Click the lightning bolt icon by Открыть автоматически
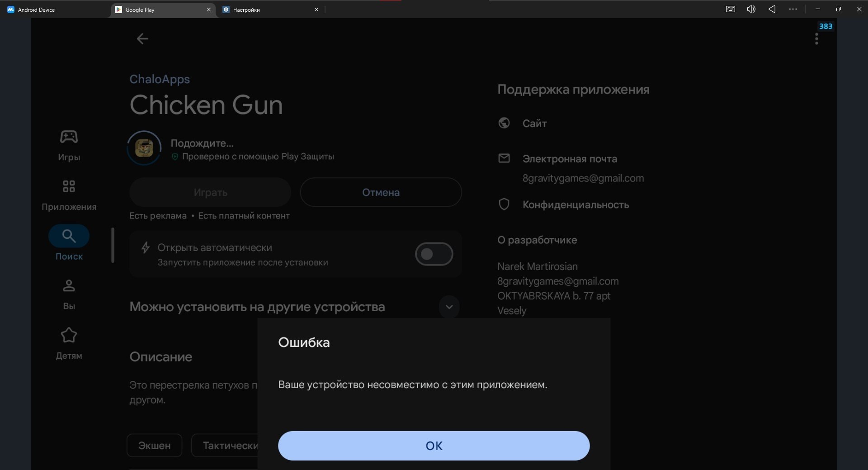 click(x=145, y=248)
